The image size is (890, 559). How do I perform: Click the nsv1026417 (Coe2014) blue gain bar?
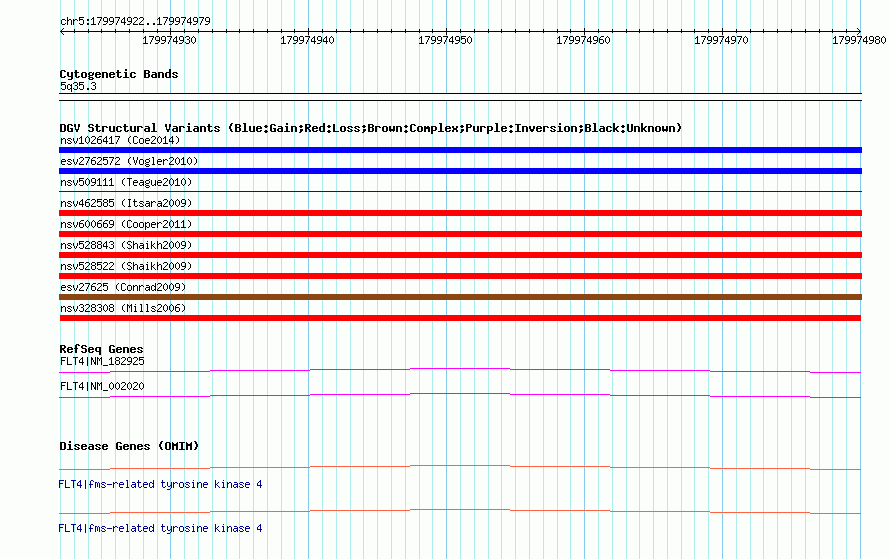coord(460,150)
